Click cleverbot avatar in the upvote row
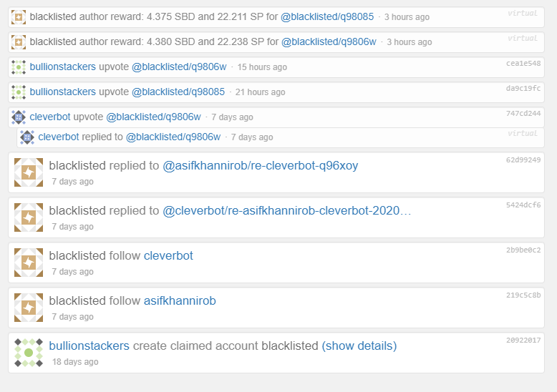The image size is (557, 392). [x=19, y=117]
